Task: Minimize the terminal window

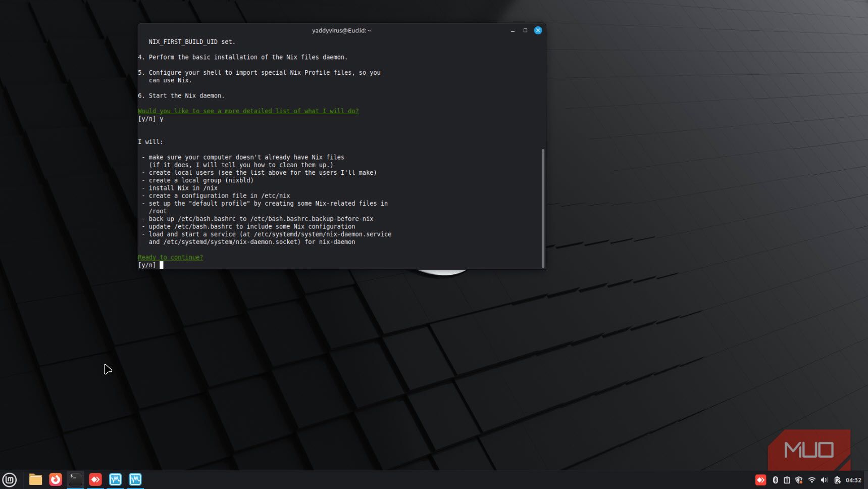Action: [513, 30]
